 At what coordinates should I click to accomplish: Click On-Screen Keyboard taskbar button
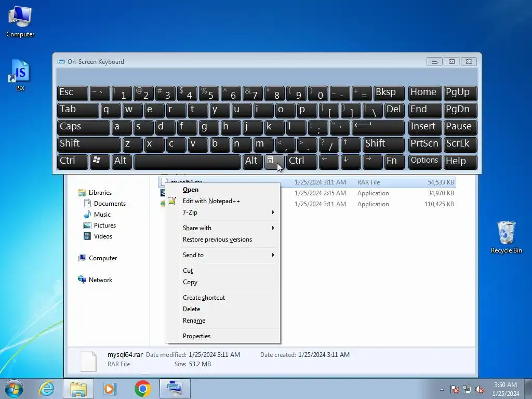pos(175,389)
